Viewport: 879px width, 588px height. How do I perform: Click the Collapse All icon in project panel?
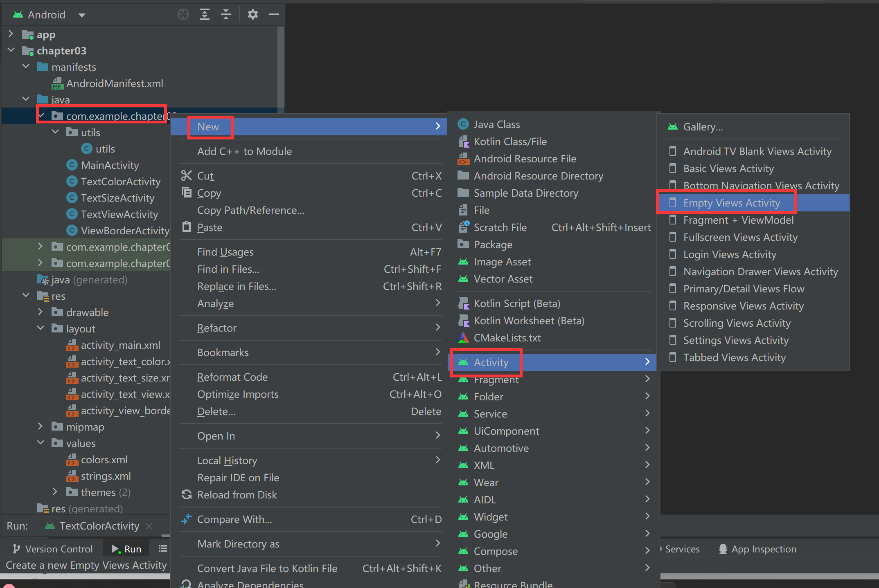click(x=226, y=15)
